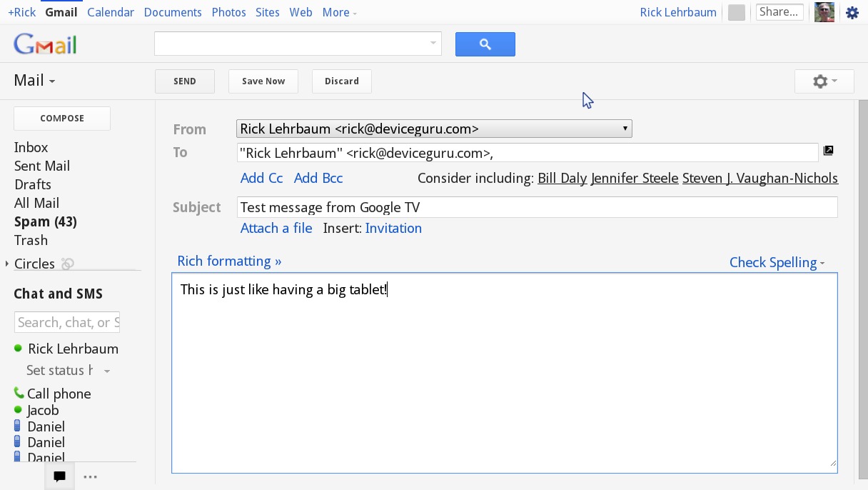
Task: Open the chat bubble icon at bottom
Action: point(59,476)
